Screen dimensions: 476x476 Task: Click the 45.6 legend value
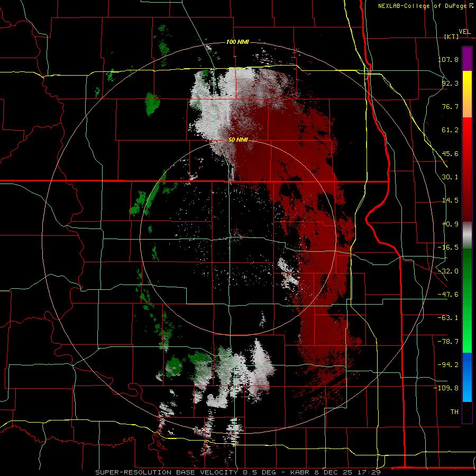click(x=450, y=153)
